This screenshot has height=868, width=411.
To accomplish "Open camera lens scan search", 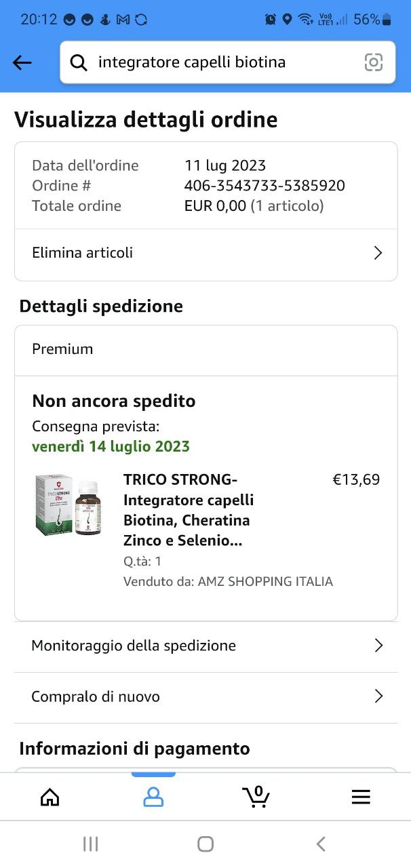I will [x=374, y=62].
